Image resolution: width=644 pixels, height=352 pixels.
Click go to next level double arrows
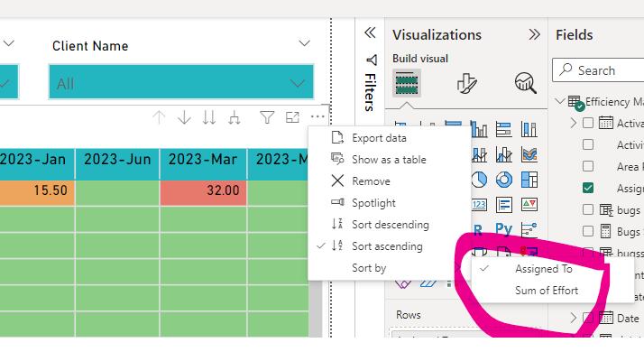coord(209,117)
